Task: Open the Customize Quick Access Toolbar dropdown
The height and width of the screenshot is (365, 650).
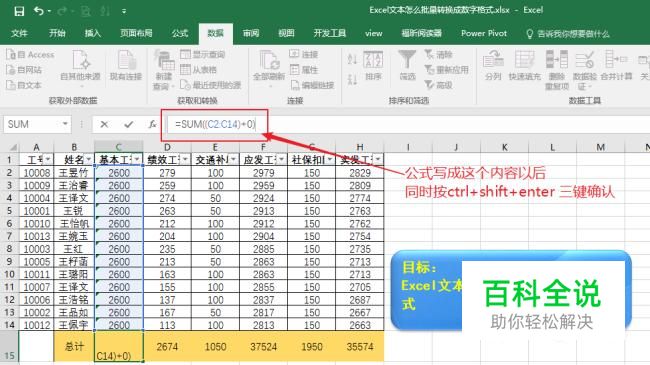Action: (124, 12)
